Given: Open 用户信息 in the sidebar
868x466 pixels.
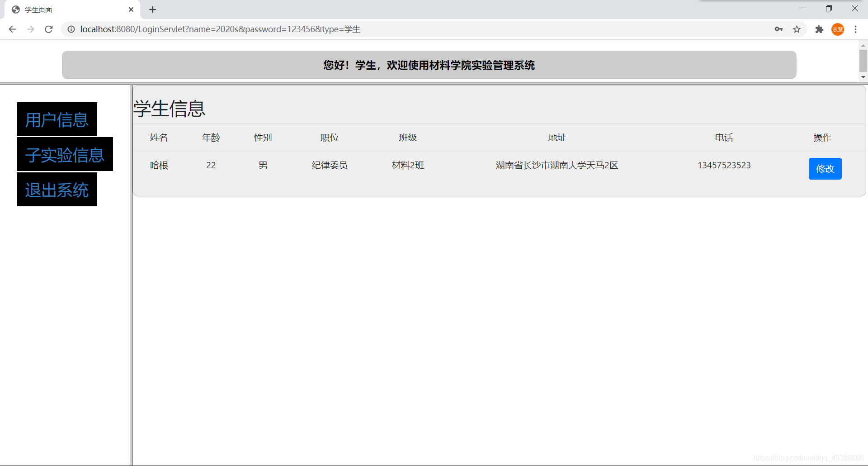Looking at the screenshot, I should coord(57,119).
